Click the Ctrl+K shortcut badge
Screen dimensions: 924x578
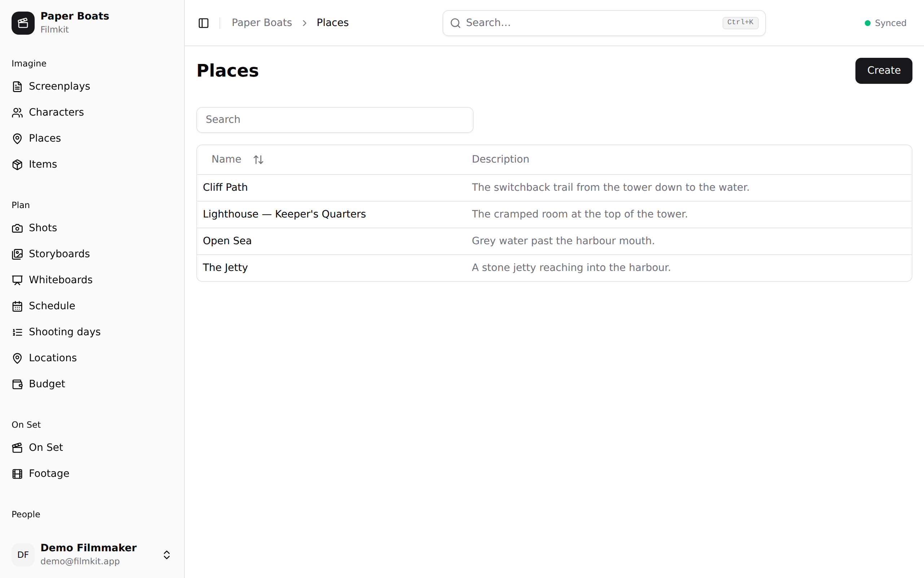coord(740,22)
